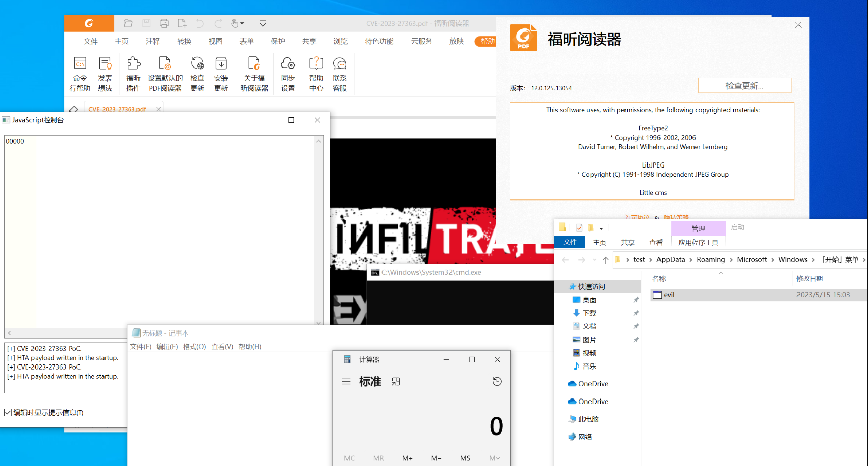The height and width of the screenshot is (466, 868).
Task: Select CVE-2023-27363.pdf document tab
Action: 117,109
